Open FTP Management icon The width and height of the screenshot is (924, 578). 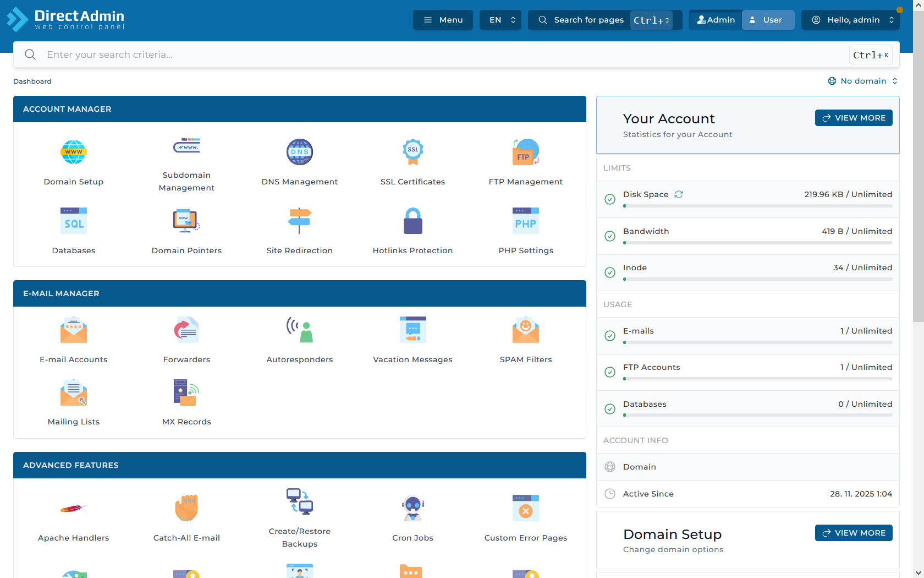(x=525, y=152)
